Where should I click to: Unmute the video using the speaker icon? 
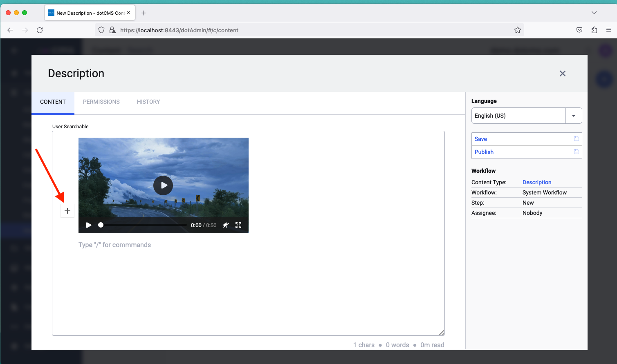[226, 225]
